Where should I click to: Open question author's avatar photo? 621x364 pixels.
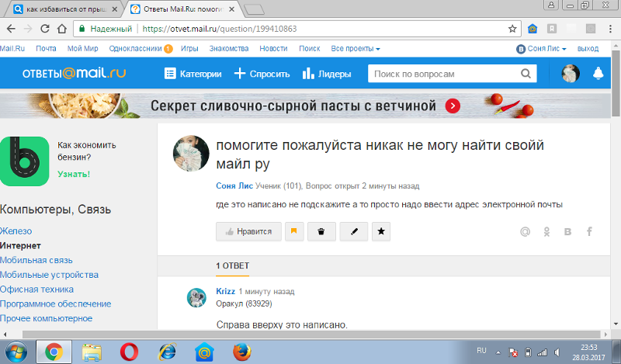(191, 154)
